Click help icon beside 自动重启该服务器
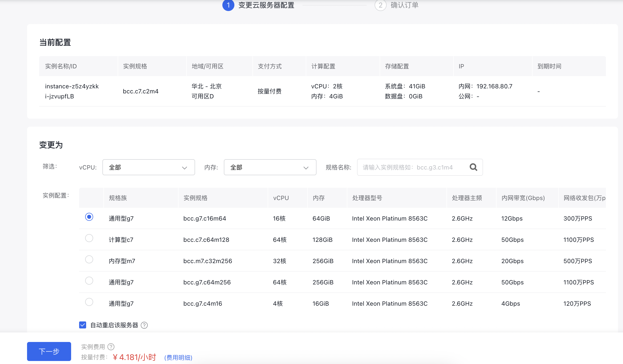The image size is (623, 364). (x=144, y=325)
